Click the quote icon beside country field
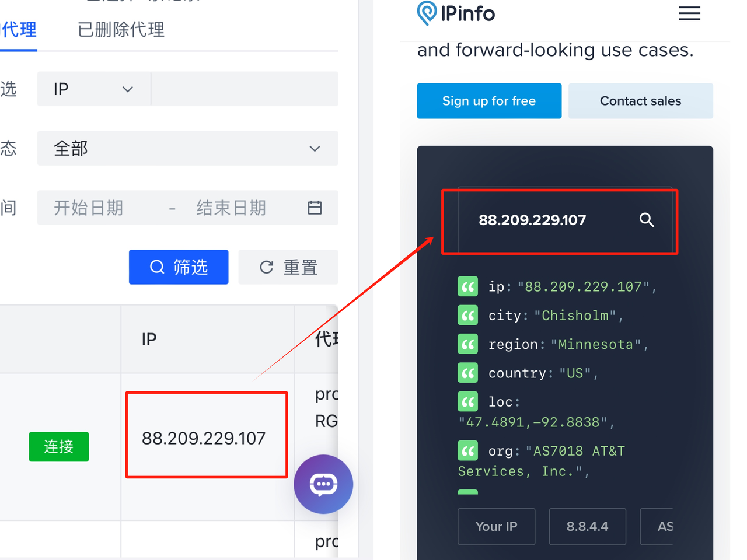747x560 pixels. click(467, 373)
